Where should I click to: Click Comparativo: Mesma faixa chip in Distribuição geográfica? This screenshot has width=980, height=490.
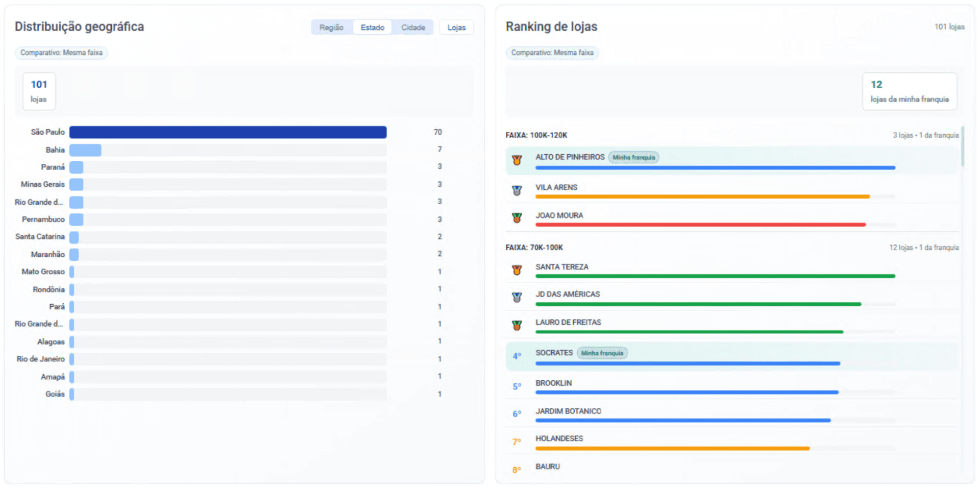[x=61, y=53]
